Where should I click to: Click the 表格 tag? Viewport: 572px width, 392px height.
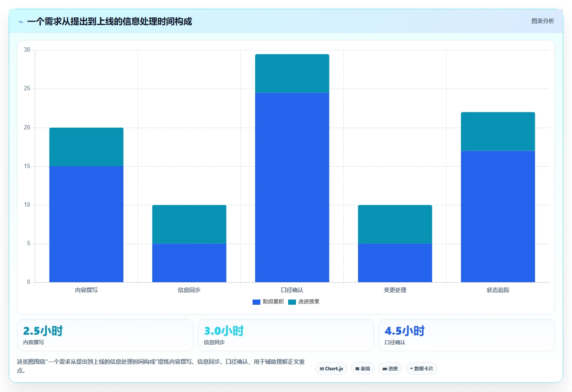pos(362,369)
